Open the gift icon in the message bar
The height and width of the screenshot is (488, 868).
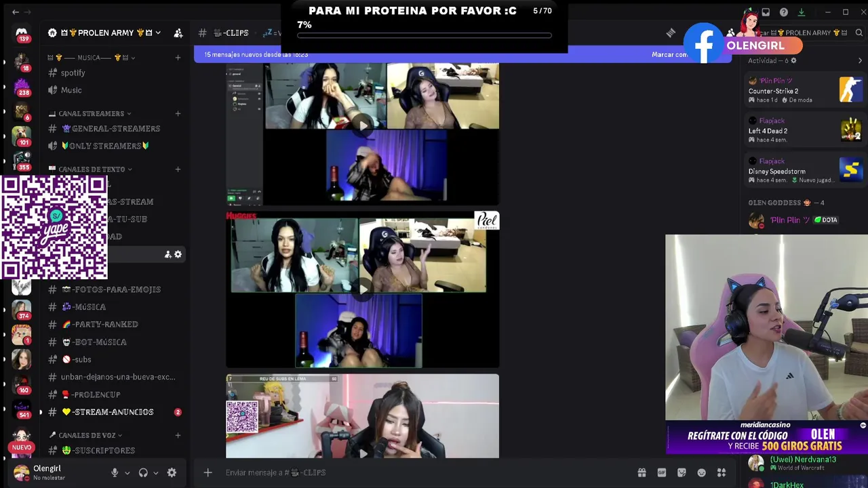[x=642, y=472]
